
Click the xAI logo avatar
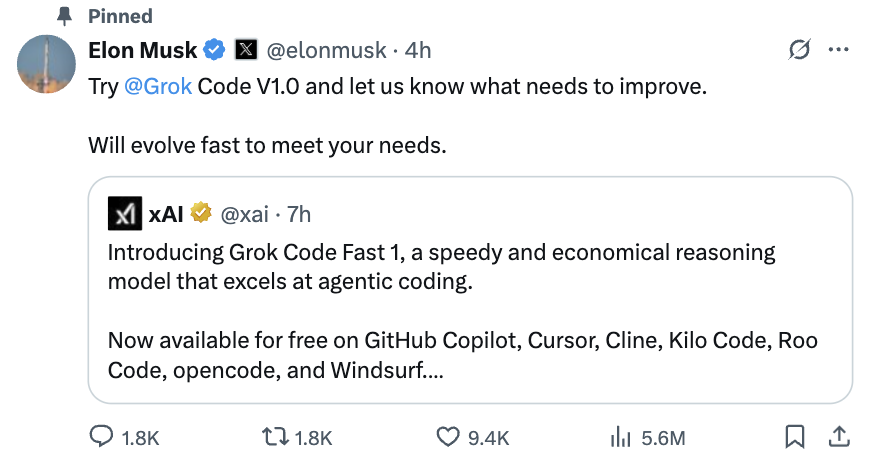tap(124, 213)
